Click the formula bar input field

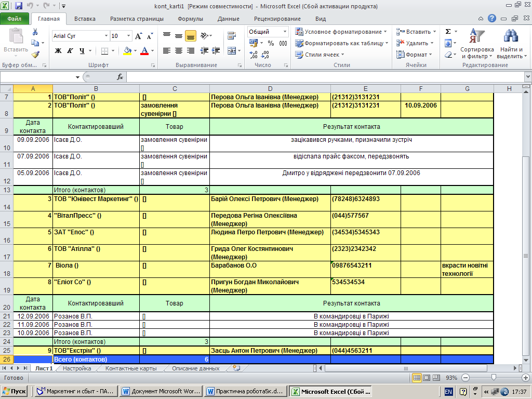(x=325, y=77)
